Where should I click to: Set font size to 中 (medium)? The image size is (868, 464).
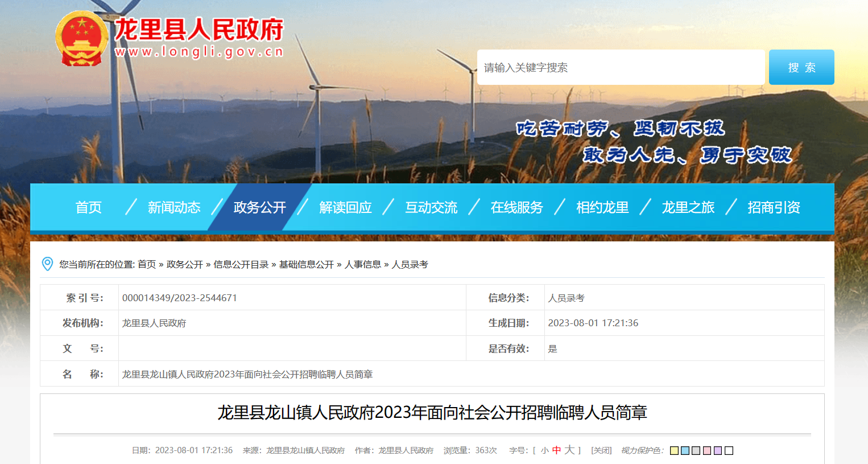pyautogui.click(x=557, y=450)
